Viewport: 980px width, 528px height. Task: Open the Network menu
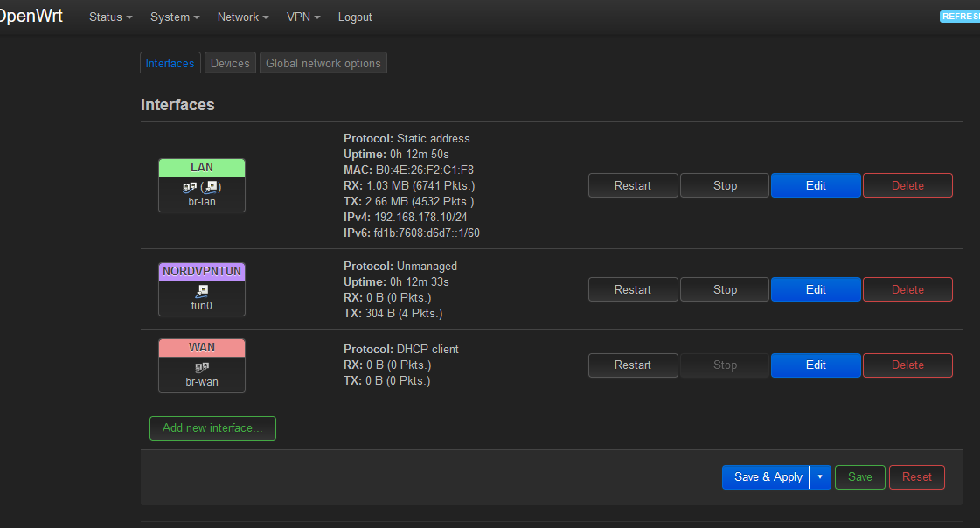[x=242, y=17]
